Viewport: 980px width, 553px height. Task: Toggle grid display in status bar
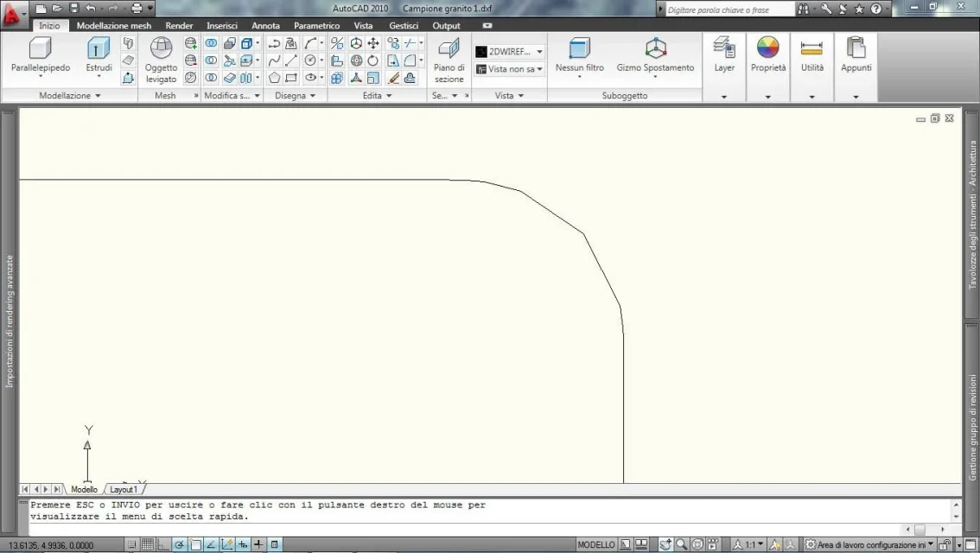pyautogui.click(x=148, y=545)
